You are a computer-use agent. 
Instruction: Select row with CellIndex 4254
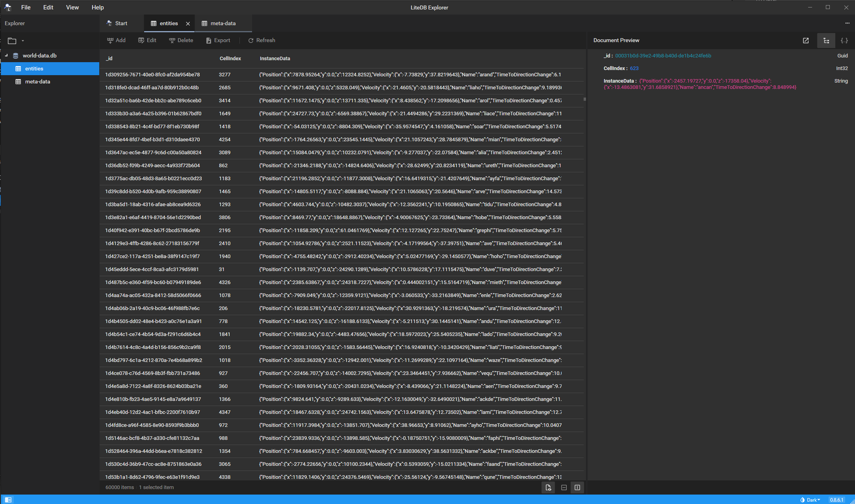pos(341,139)
